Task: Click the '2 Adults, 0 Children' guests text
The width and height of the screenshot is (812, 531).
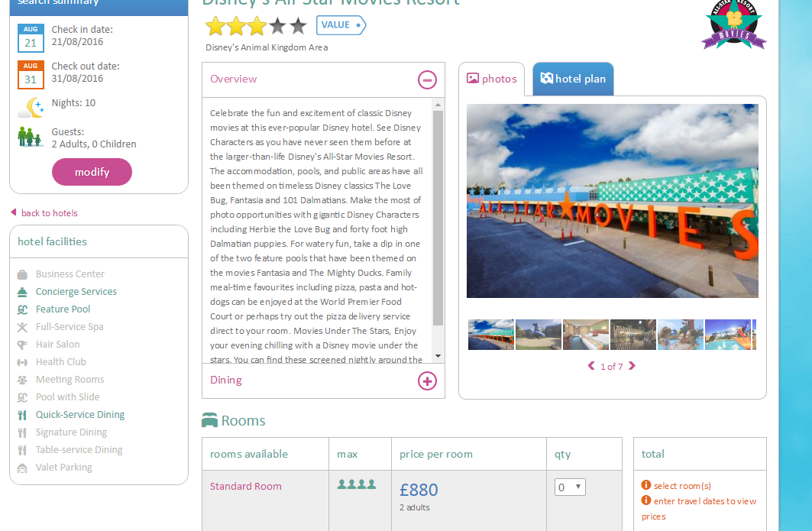Action: pos(94,144)
